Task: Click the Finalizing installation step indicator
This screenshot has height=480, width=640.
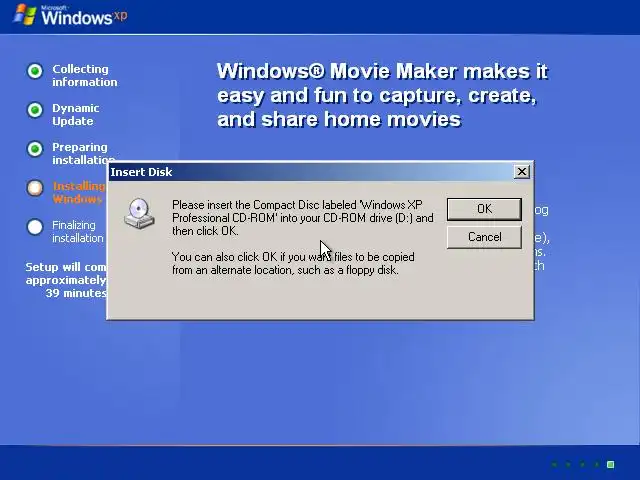Action: click(x=35, y=227)
